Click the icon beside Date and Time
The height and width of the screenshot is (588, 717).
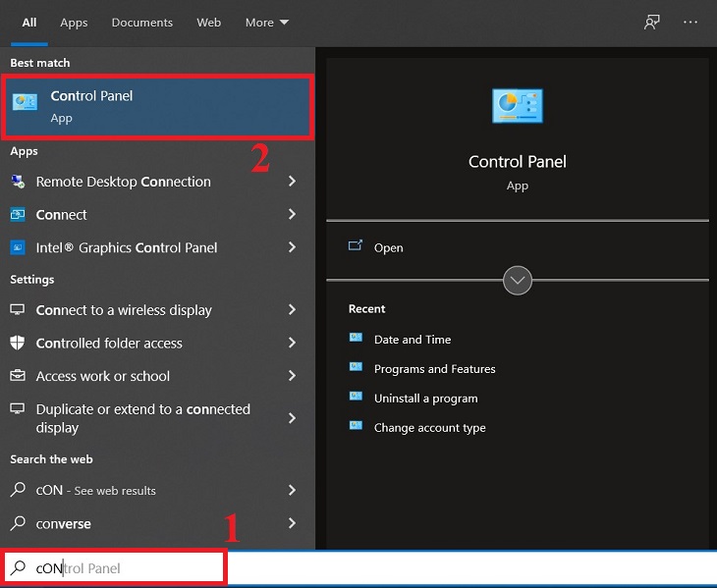(x=356, y=338)
